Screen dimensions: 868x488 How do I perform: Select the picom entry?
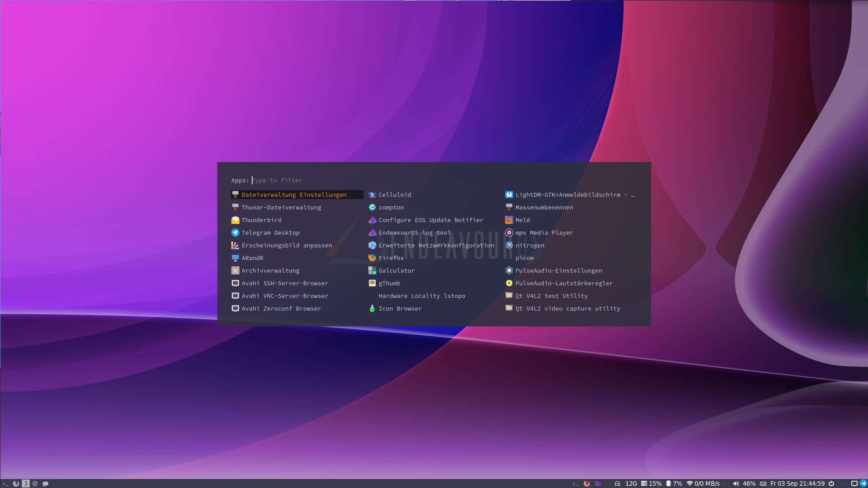(x=571, y=258)
